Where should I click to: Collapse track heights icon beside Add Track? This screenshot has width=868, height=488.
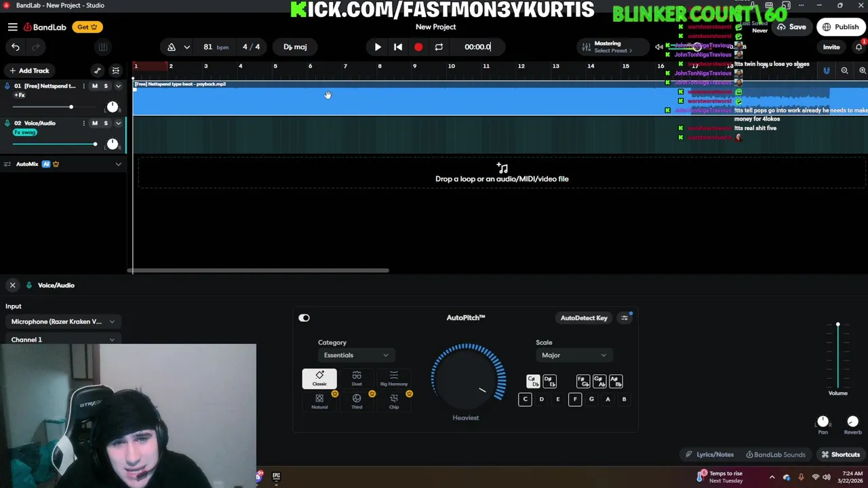[x=116, y=70]
